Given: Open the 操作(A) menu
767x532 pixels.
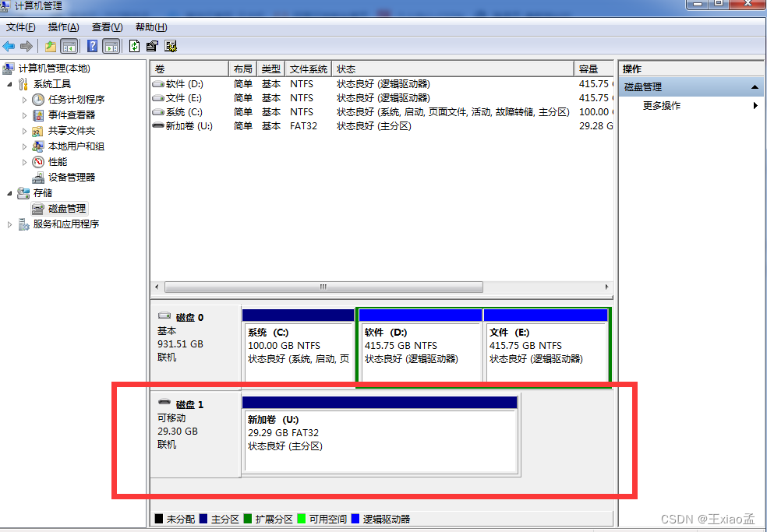Looking at the screenshot, I should click(64, 27).
